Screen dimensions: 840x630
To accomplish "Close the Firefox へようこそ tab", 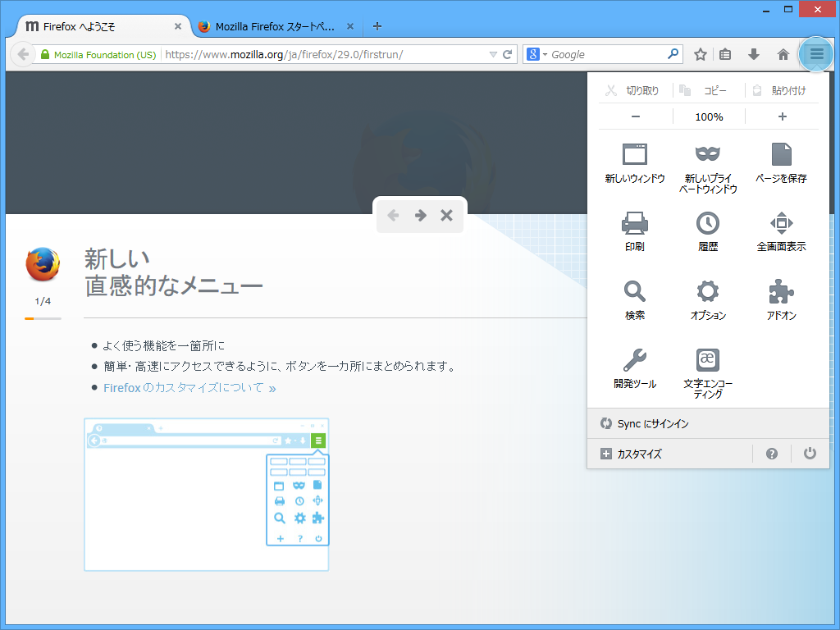I will coord(178,26).
